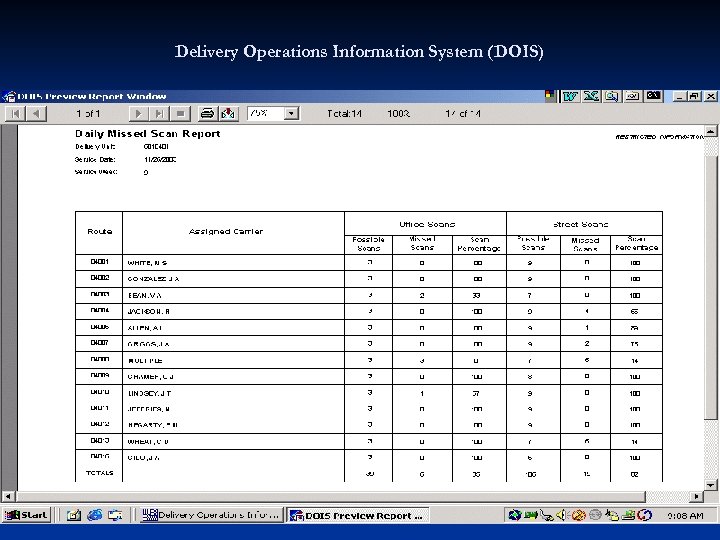Open the command prompt shortcut icon
720x540 pixels.
[653, 96]
